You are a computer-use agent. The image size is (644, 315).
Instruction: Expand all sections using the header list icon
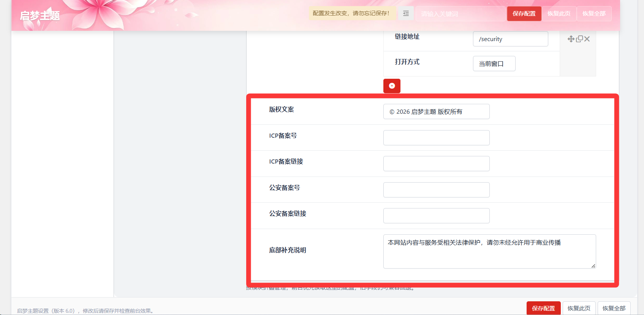click(406, 14)
